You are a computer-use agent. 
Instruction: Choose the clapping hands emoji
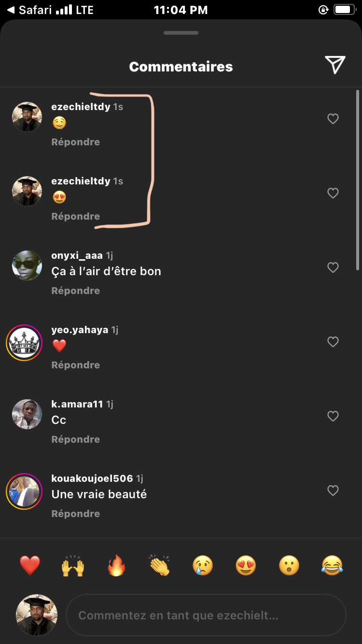tap(160, 565)
